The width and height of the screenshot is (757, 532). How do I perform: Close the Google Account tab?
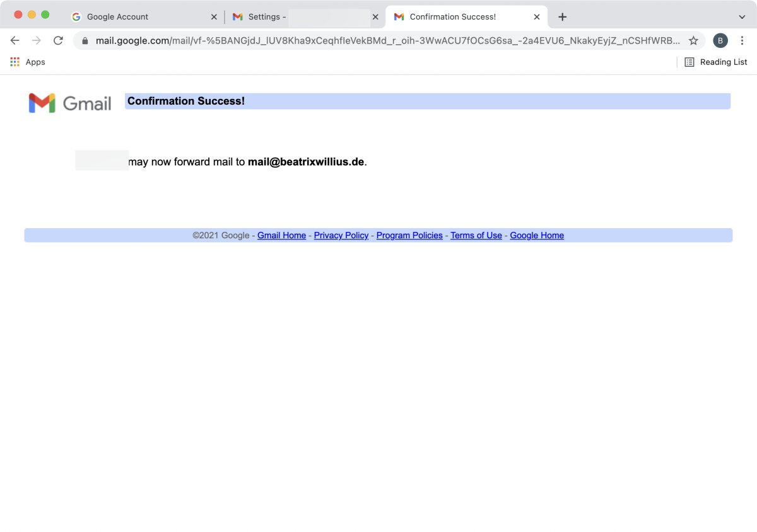click(x=214, y=17)
